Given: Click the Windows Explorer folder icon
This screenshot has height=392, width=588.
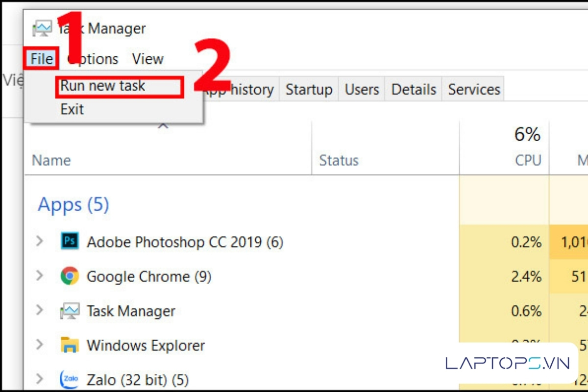Looking at the screenshot, I should coord(70,345).
